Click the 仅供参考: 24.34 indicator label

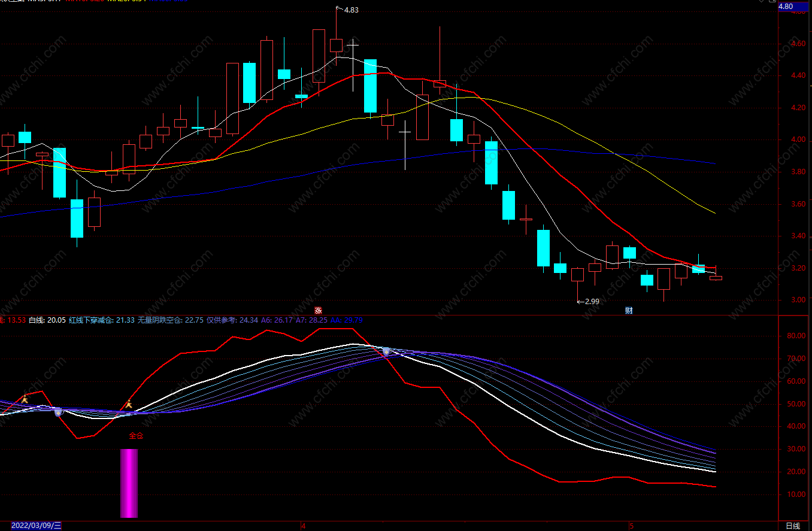pyautogui.click(x=232, y=320)
